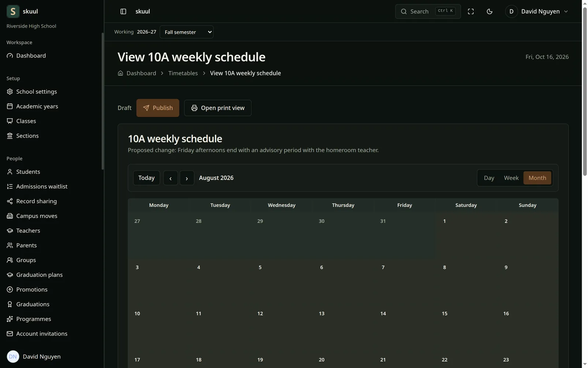Open Graduation plans page

[51, 275]
